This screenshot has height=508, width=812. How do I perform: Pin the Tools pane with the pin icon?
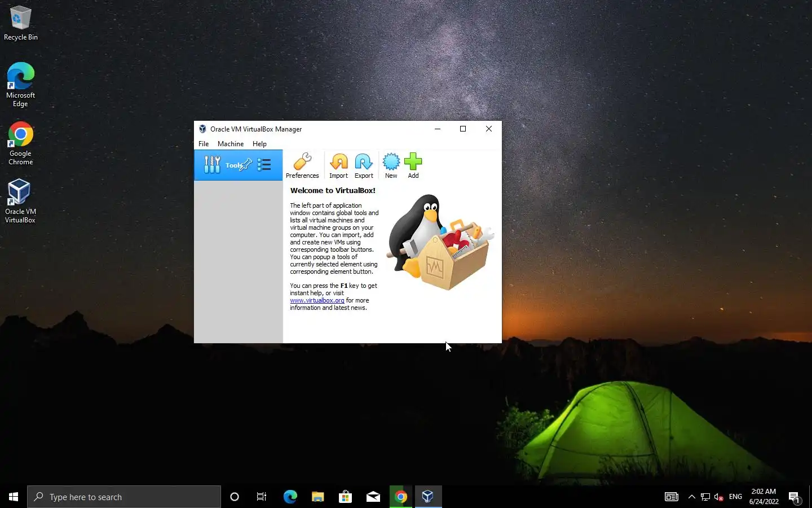coord(246,165)
